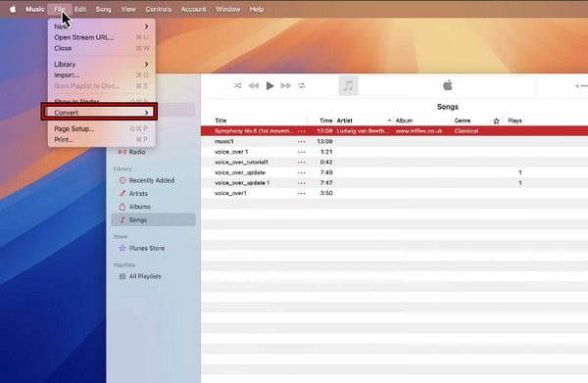The width and height of the screenshot is (588, 383).
Task: Click the iTunes Store star icon
Action: 122,248
